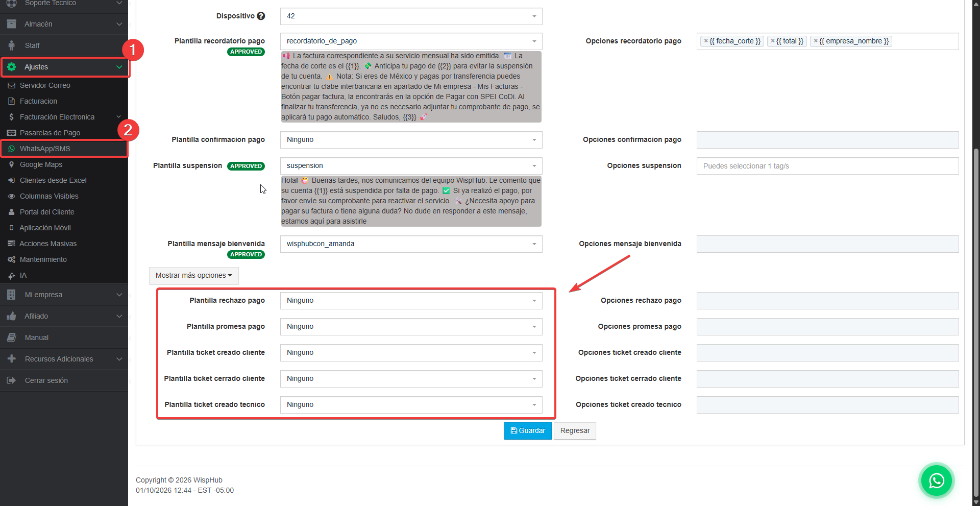Expand Facturación Electronica submenu
The image size is (980, 506).
64,117
